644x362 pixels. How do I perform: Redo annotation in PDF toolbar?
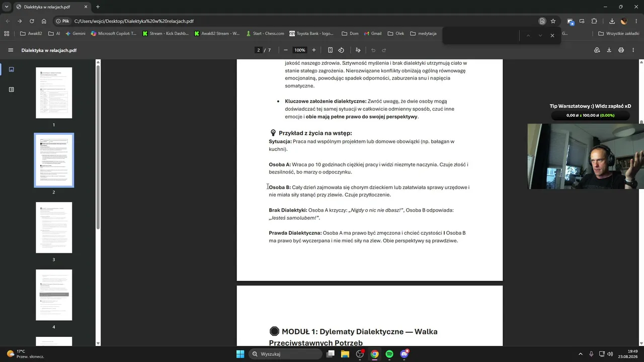coord(384,50)
